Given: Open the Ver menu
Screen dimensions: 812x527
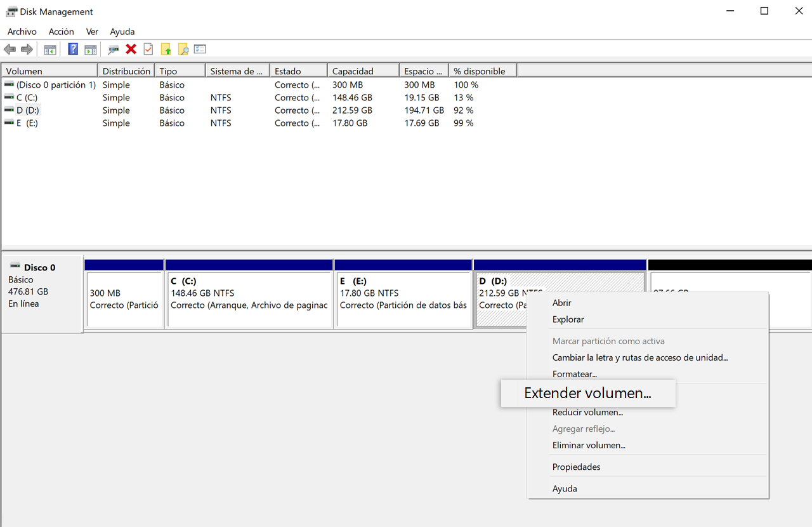Looking at the screenshot, I should [x=92, y=31].
